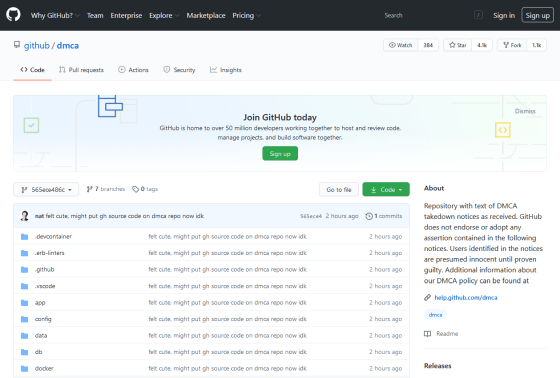Viewport: 560px width, 378px height.
Task: Click the folder icon for config
Action: (24, 319)
